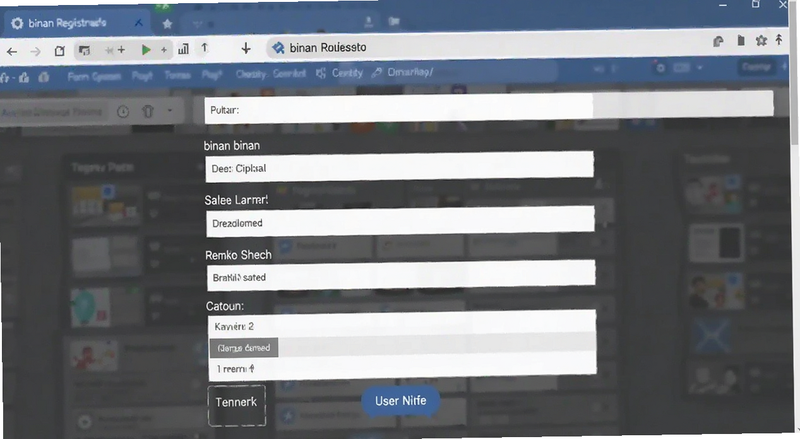Open the Dmarllag menu item
This screenshot has width=800, height=439.
pyautogui.click(x=410, y=72)
